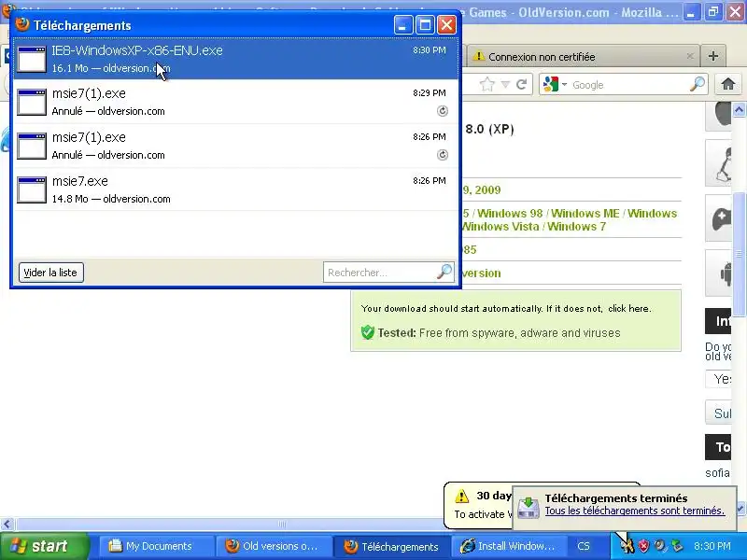Click the msie7.exe file icon
The image size is (747, 560).
point(32,189)
